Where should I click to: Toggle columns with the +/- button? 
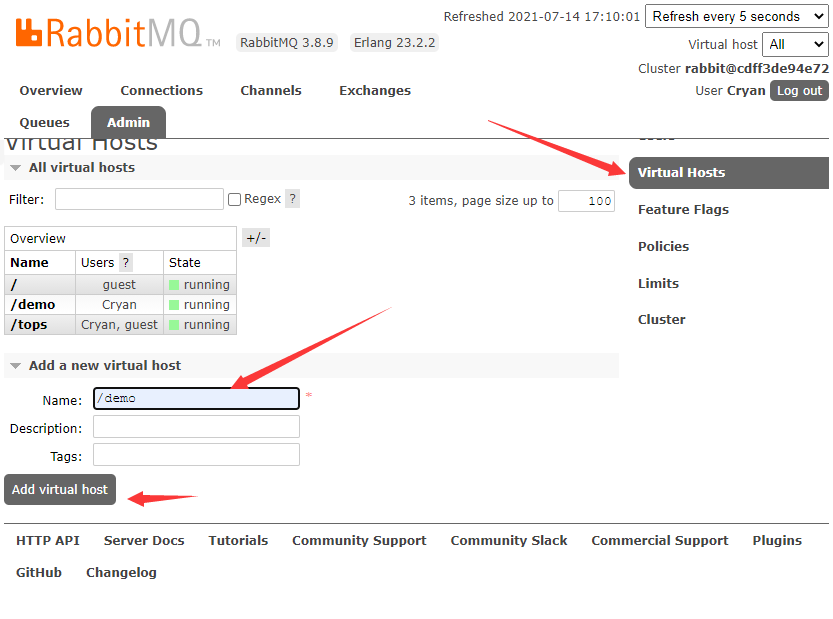tap(256, 238)
